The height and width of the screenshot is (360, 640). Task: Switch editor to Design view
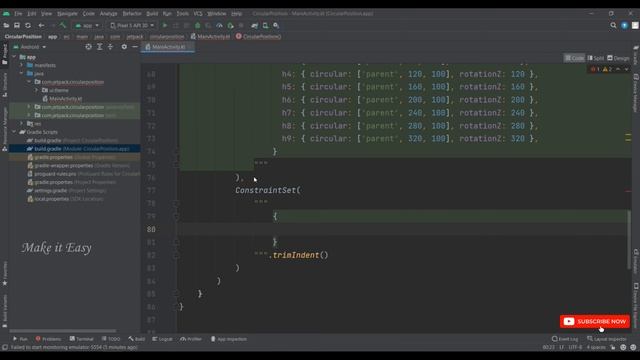coord(618,58)
